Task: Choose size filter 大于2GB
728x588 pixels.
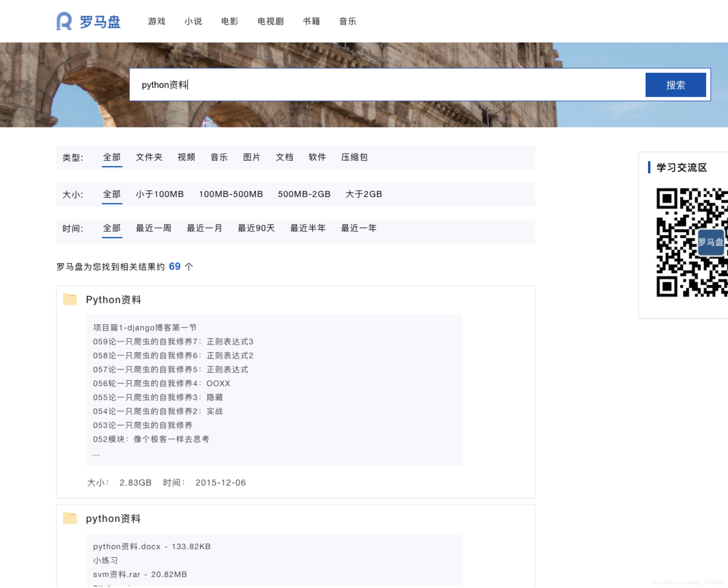Action: [x=364, y=194]
